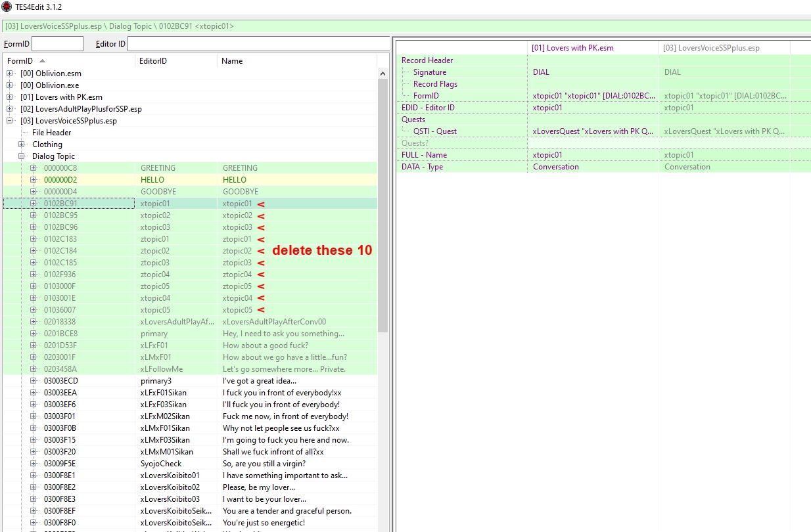The width and height of the screenshot is (811, 532).
Task: Sort by EditorID column header
Action: pos(176,61)
